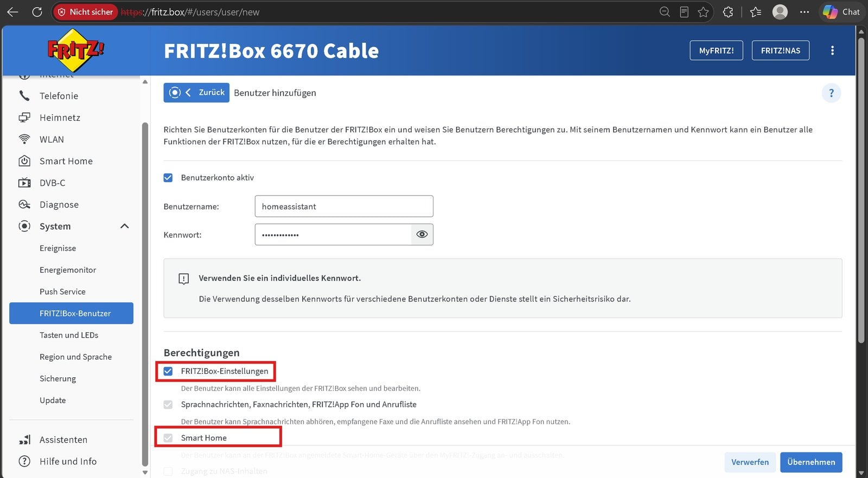Open the Copilot Chat icon
868x478 pixels.
[841, 12]
